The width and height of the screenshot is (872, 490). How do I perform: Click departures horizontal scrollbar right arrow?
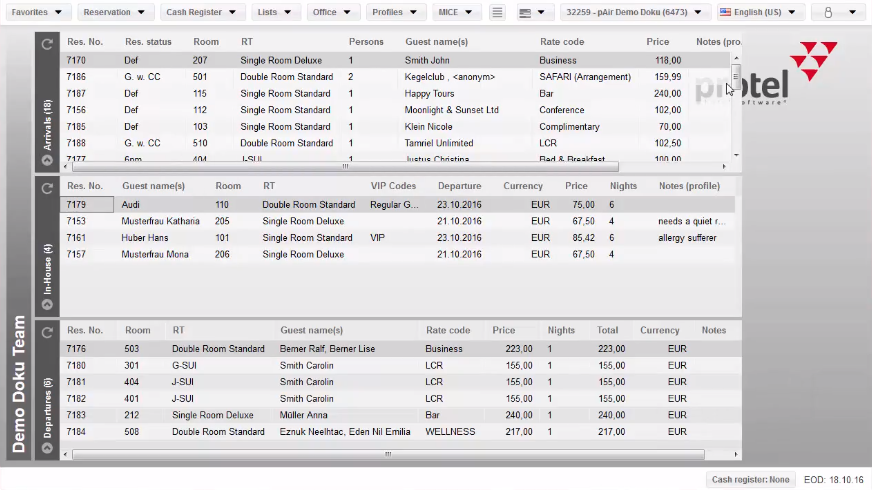pos(736,454)
